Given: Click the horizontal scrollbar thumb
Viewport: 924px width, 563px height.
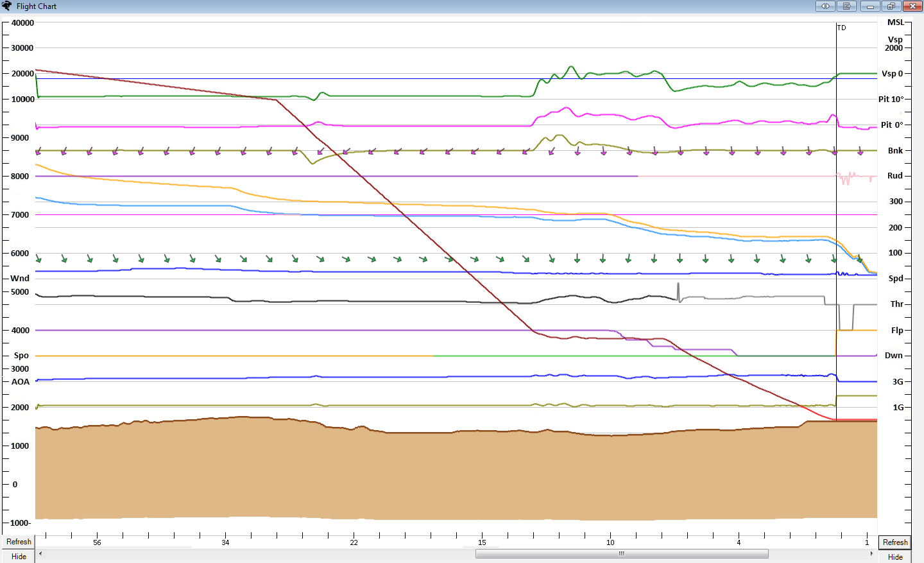Looking at the screenshot, I should click(x=621, y=553).
